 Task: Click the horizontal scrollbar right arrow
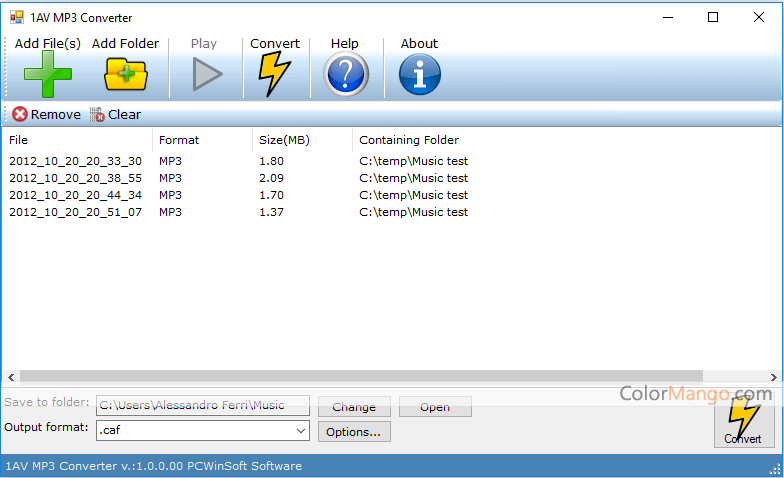(x=774, y=377)
